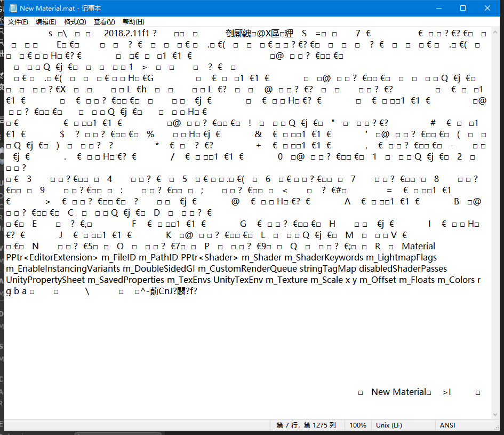Click the ANSI encoding indicator
The height and width of the screenshot is (435, 504).
[x=447, y=425]
